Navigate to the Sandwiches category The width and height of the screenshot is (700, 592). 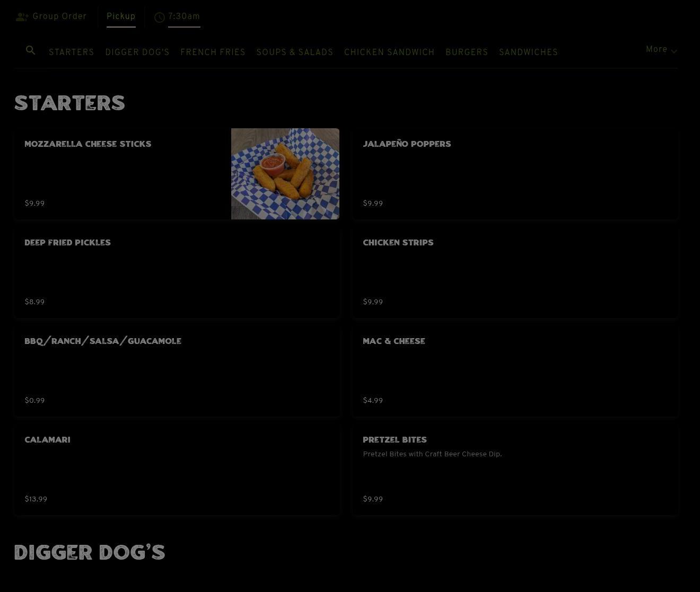click(x=528, y=52)
